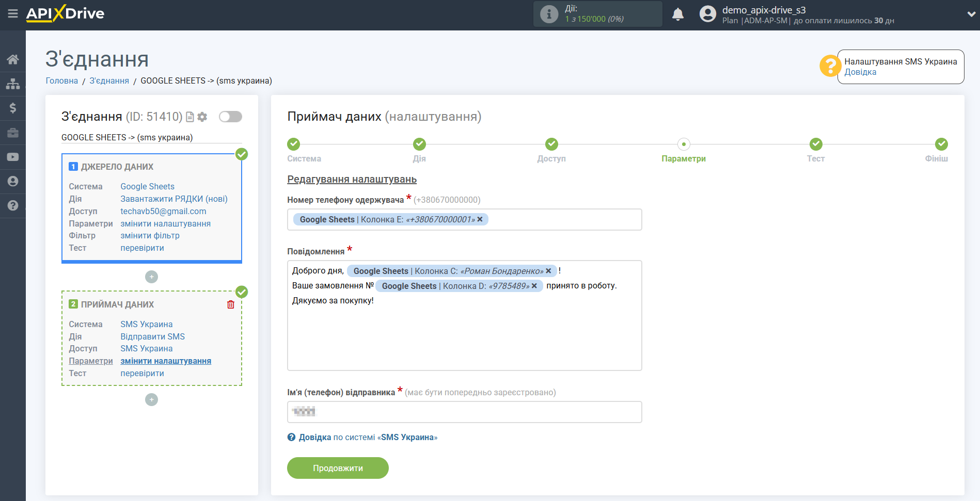Expand the account dropdown chevron

click(971, 14)
